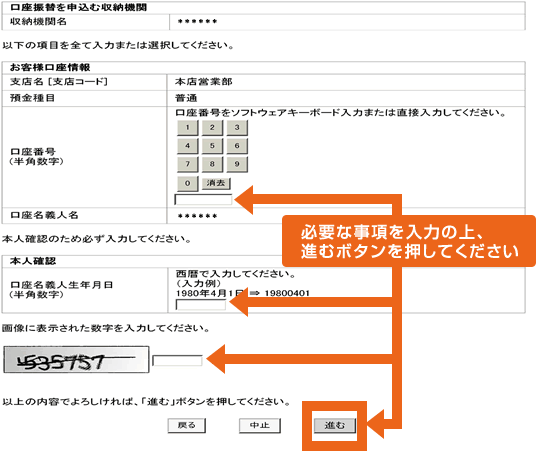Focus the 口座番号 account number field
Viewport: 537px width, 451px height.
[203, 200]
